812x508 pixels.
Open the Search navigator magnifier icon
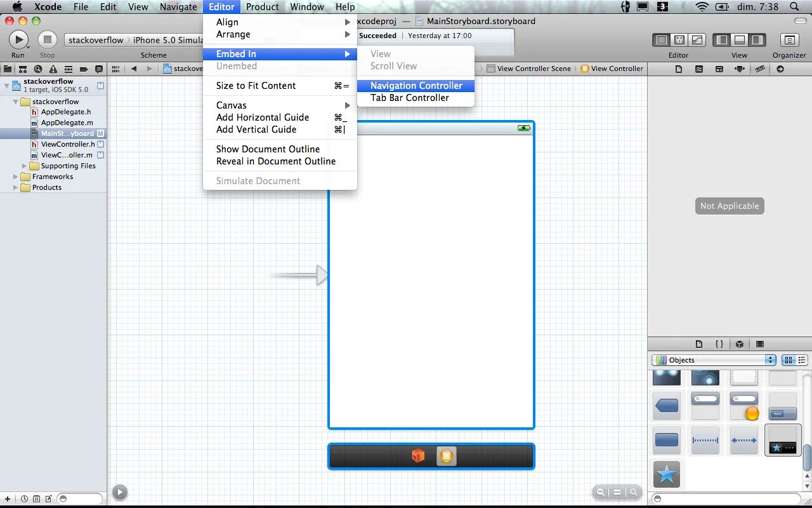[38, 69]
